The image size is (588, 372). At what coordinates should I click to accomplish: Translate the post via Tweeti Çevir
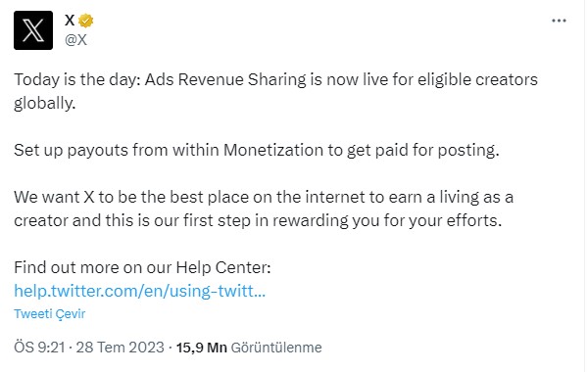pos(50,313)
